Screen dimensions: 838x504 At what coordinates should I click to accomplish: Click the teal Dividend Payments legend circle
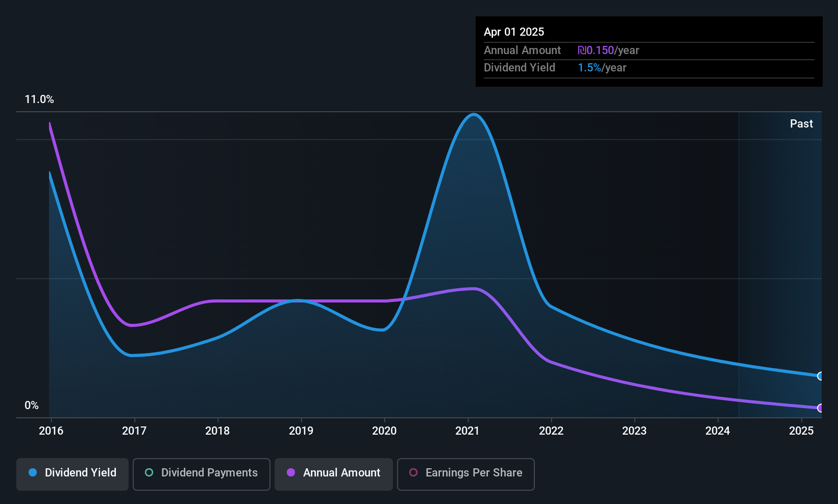point(149,472)
